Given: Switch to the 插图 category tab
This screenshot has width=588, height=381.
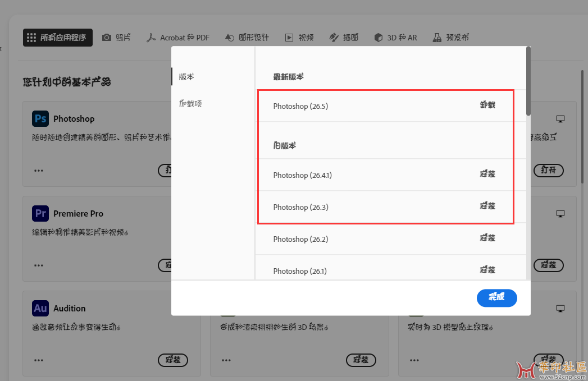Looking at the screenshot, I should point(344,38).
